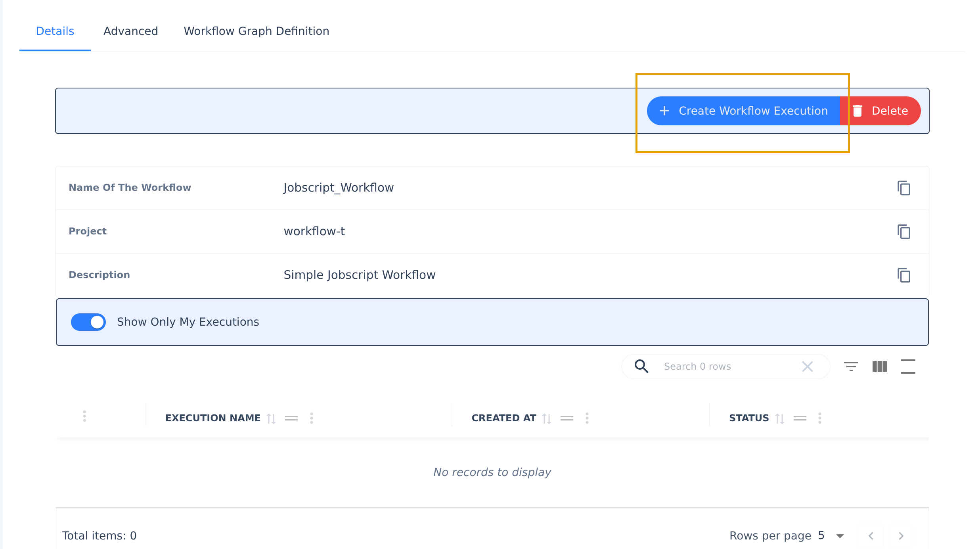Copy the Name Of The Workflow value
Viewport: 980px width, 549px height.
(x=904, y=188)
